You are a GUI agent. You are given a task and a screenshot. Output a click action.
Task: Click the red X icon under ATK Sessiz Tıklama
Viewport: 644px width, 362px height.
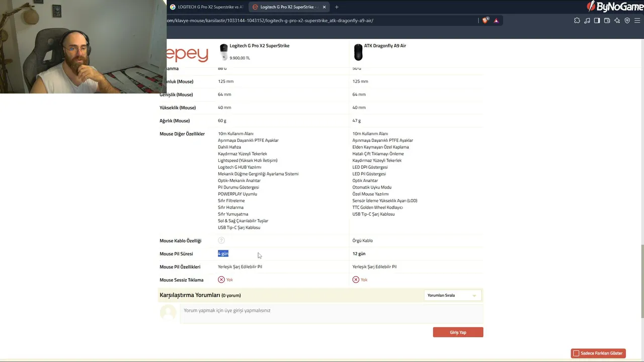pyautogui.click(x=356, y=280)
